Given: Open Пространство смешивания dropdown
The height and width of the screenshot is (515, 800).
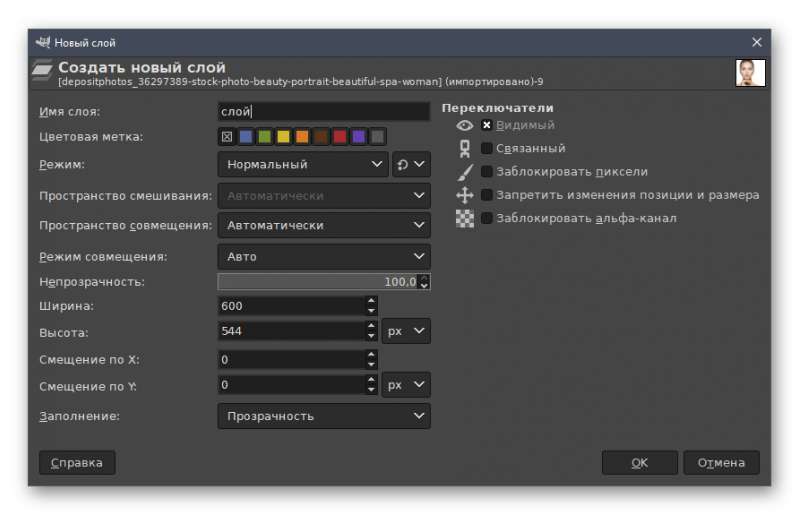Looking at the screenshot, I should pos(324,196).
